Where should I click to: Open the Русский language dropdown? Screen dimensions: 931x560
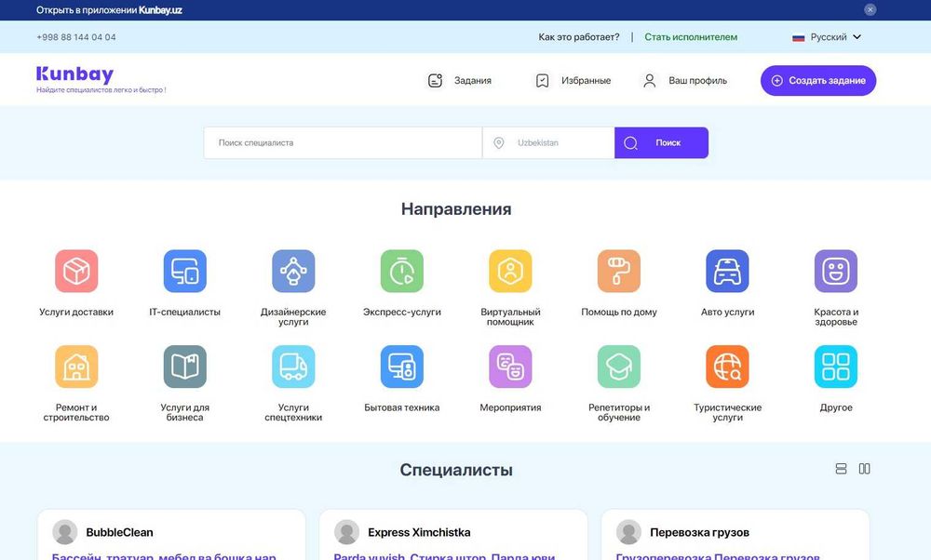click(x=827, y=37)
